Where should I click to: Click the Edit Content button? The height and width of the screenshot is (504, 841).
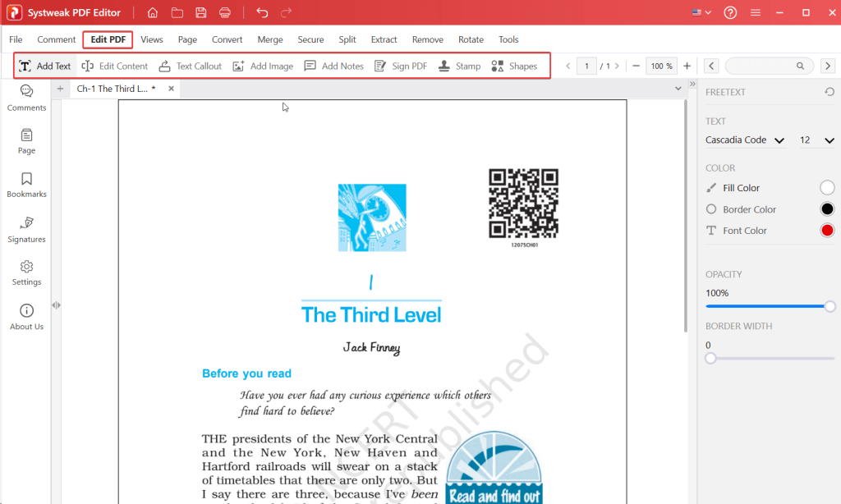point(114,66)
